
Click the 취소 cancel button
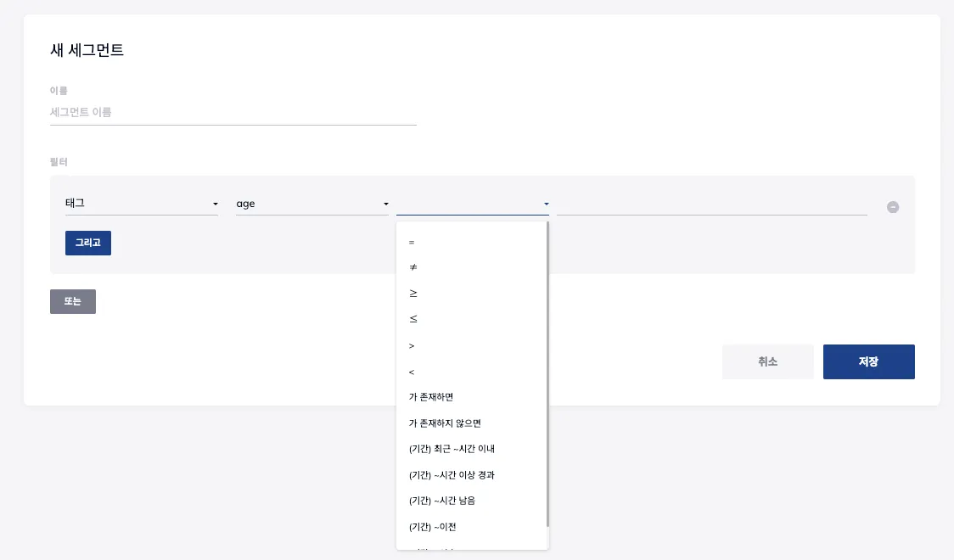click(x=768, y=361)
